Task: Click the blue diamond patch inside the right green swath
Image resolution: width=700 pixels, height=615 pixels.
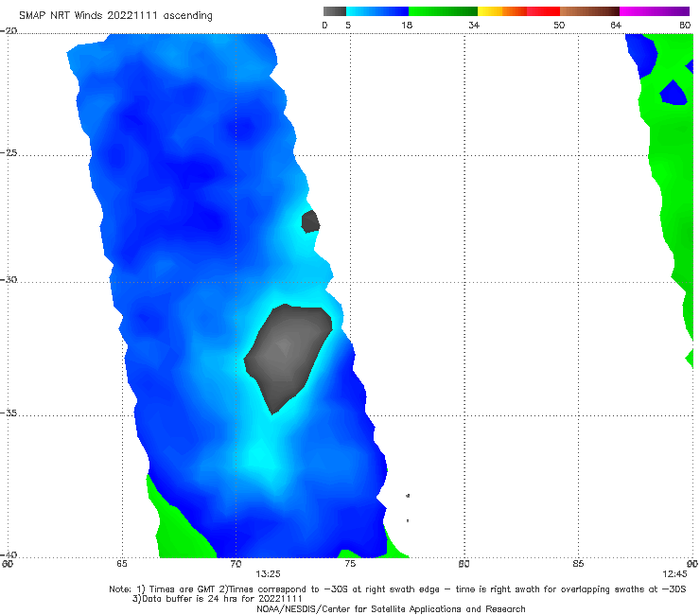Action: (674, 94)
